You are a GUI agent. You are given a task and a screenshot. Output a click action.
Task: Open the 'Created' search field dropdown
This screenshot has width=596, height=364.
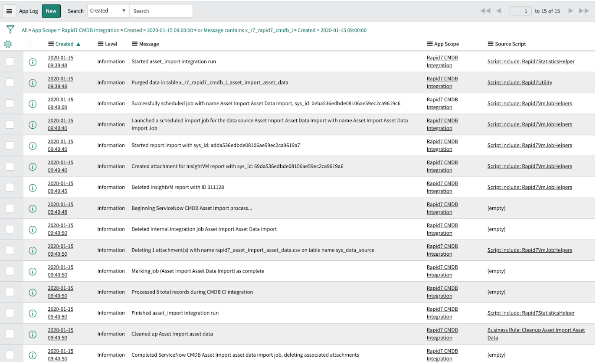click(x=108, y=11)
